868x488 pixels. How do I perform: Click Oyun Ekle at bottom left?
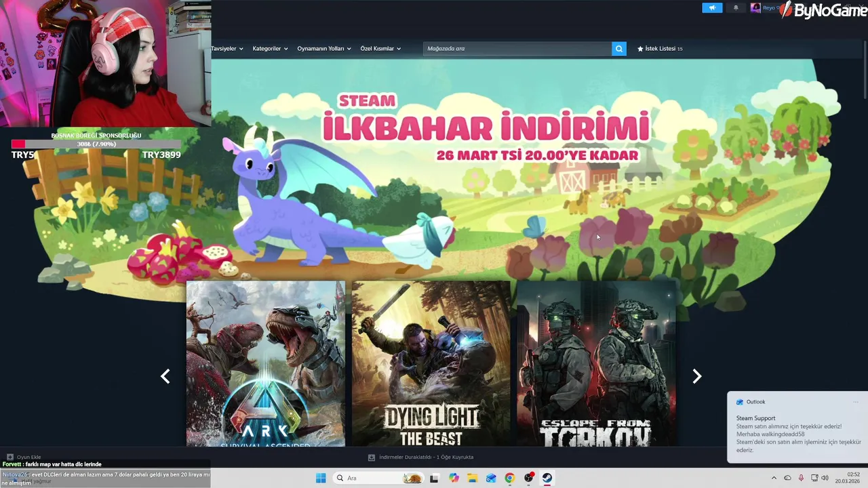(24, 457)
